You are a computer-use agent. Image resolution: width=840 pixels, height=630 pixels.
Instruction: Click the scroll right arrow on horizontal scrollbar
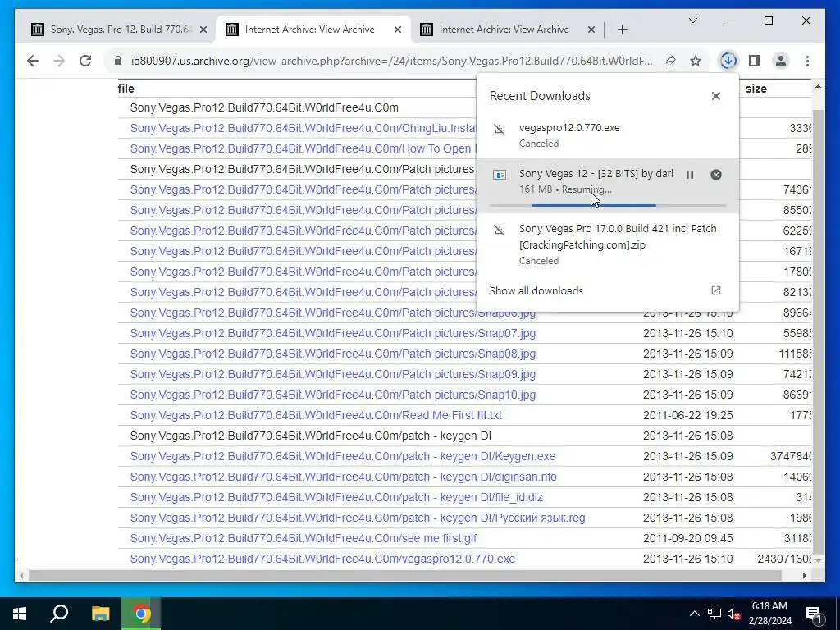click(804, 575)
